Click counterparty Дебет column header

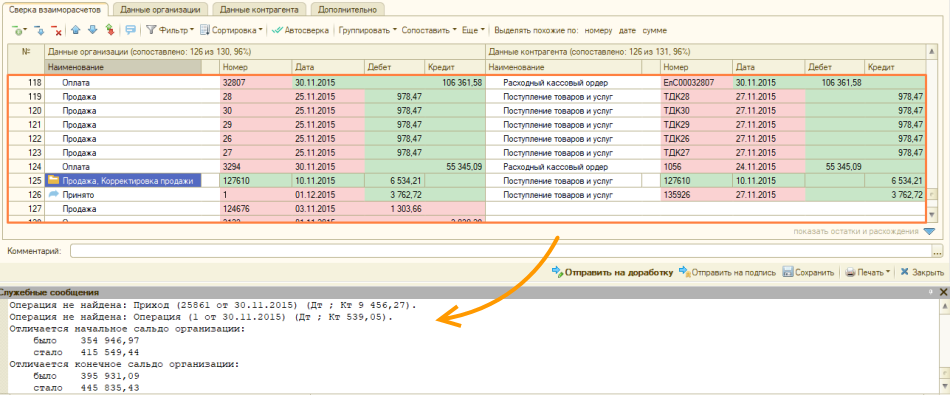pyautogui.click(x=834, y=67)
